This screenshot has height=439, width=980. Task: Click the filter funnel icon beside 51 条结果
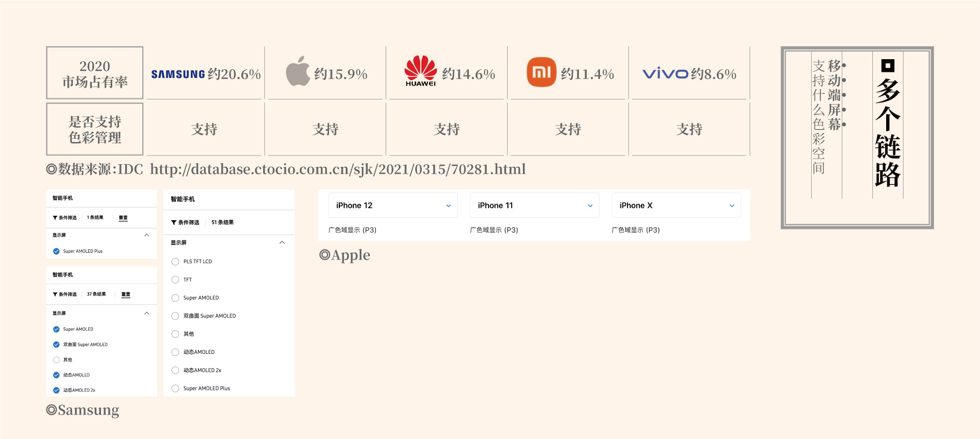pyautogui.click(x=174, y=222)
